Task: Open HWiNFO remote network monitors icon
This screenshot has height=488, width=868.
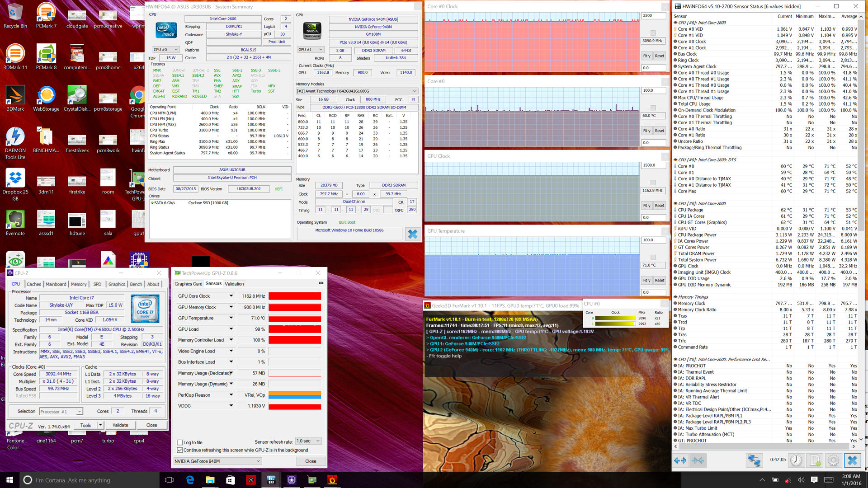Action: click(754, 460)
